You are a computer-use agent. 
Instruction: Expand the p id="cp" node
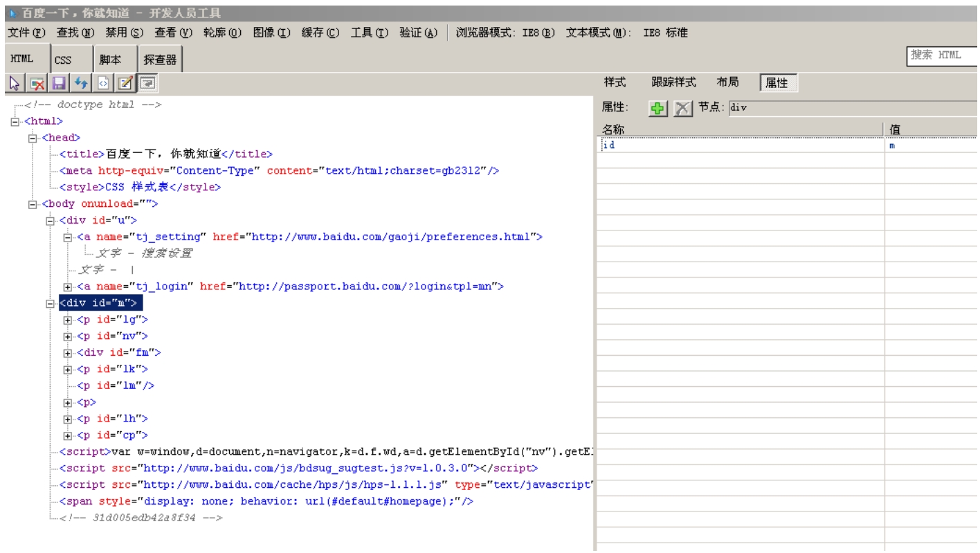(67, 436)
